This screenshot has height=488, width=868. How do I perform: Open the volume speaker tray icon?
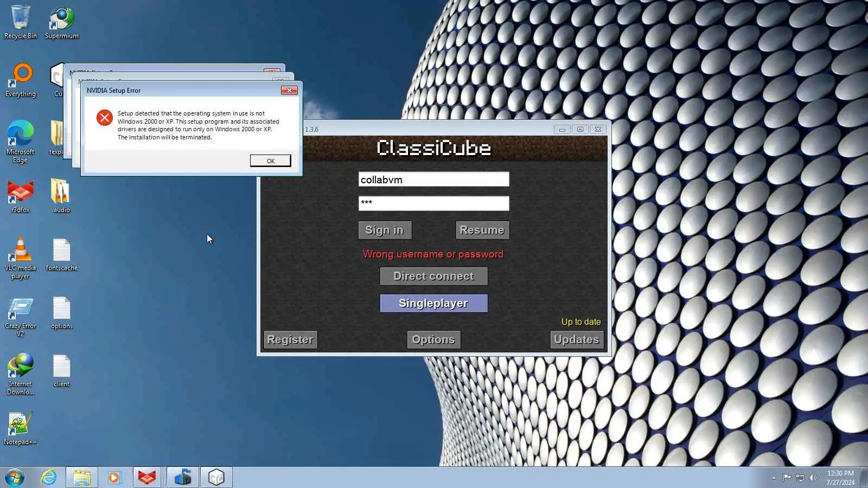813,477
